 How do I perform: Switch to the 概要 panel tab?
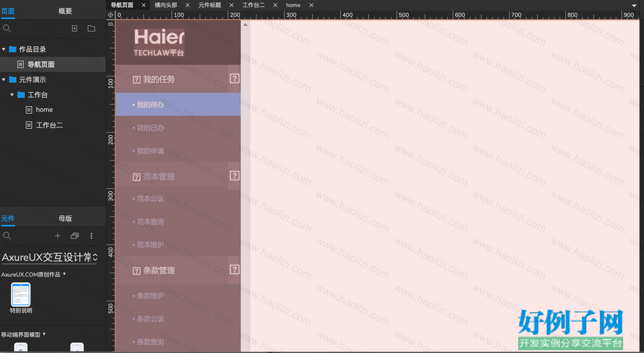(x=65, y=11)
